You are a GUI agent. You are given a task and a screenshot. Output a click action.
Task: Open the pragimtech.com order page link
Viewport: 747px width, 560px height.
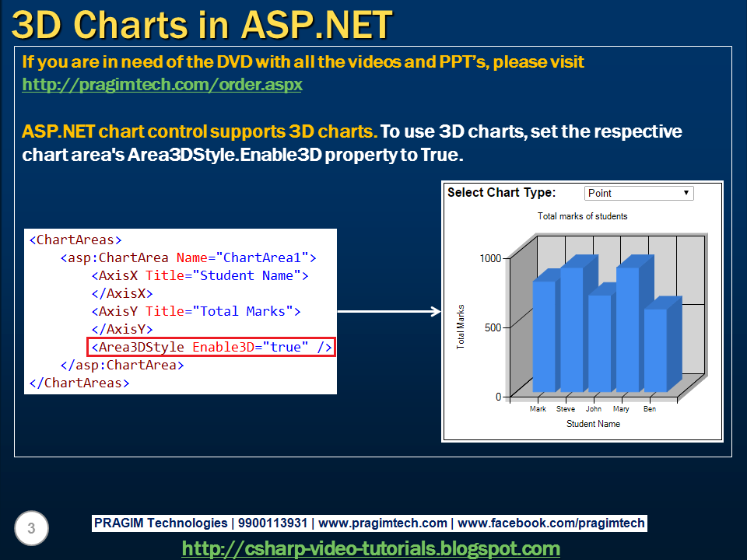click(x=162, y=84)
